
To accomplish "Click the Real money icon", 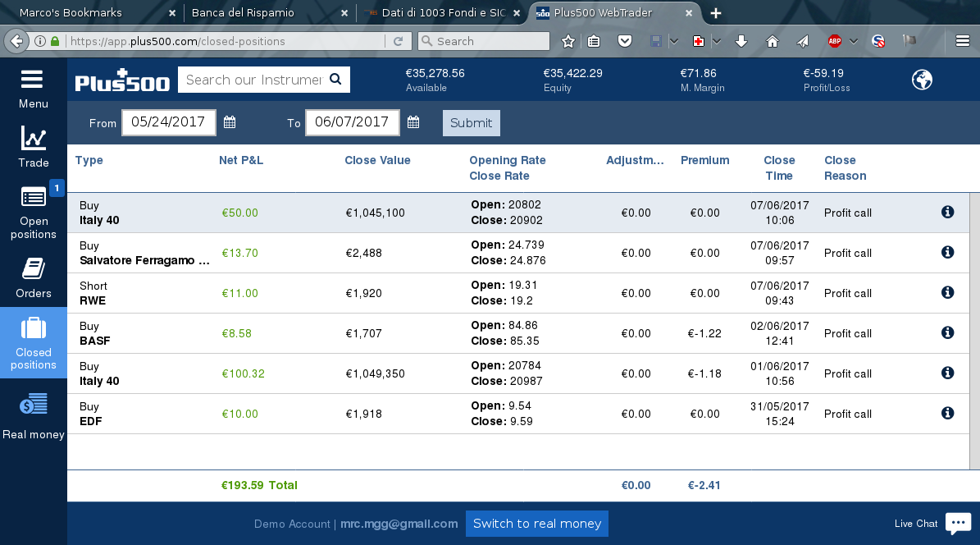I will (x=33, y=404).
